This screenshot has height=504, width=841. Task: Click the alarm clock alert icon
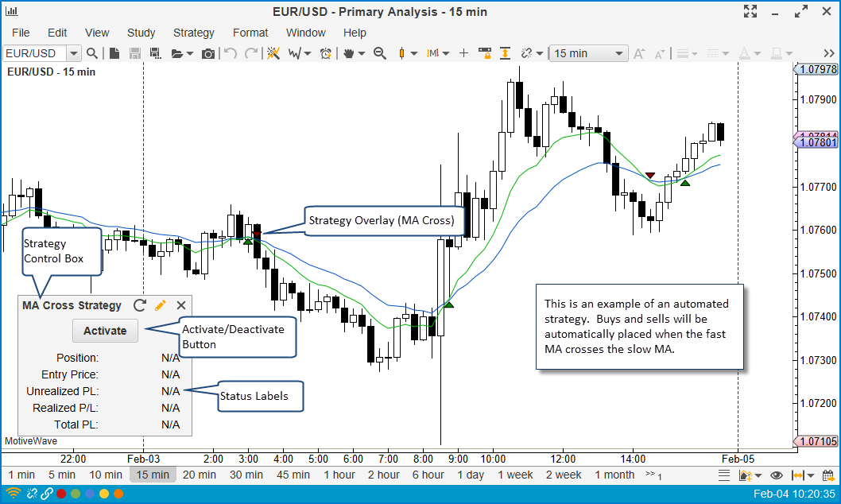click(326, 53)
